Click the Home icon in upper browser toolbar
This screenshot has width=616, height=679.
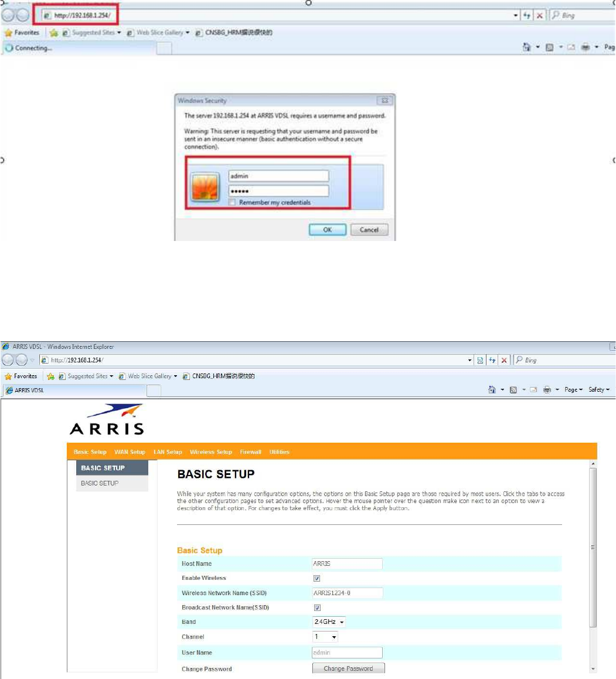(x=526, y=47)
